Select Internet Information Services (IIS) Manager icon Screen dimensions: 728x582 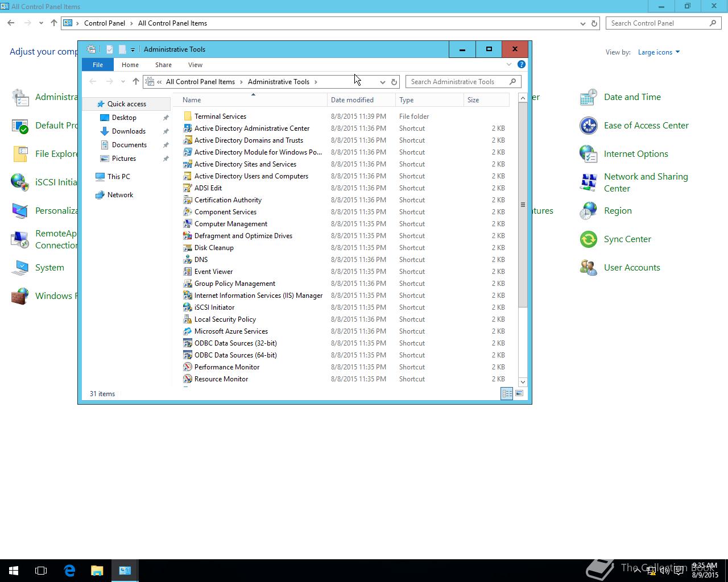click(187, 296)
